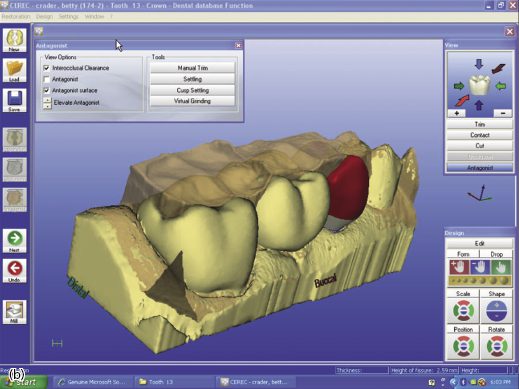The height and width of the screenshot is (389, 519).
Task: Open the Design menu
Action: [x=44, y=16]
